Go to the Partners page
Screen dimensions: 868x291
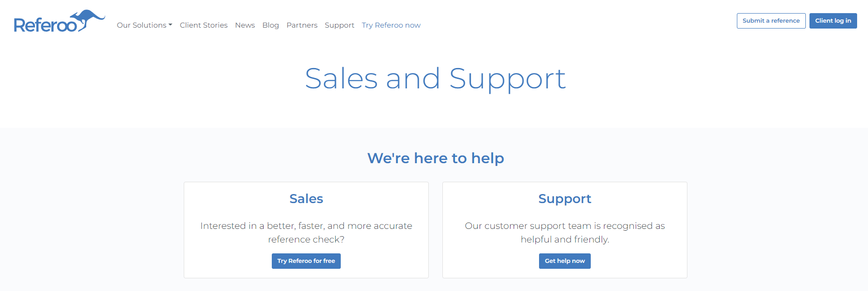point(302,25)
